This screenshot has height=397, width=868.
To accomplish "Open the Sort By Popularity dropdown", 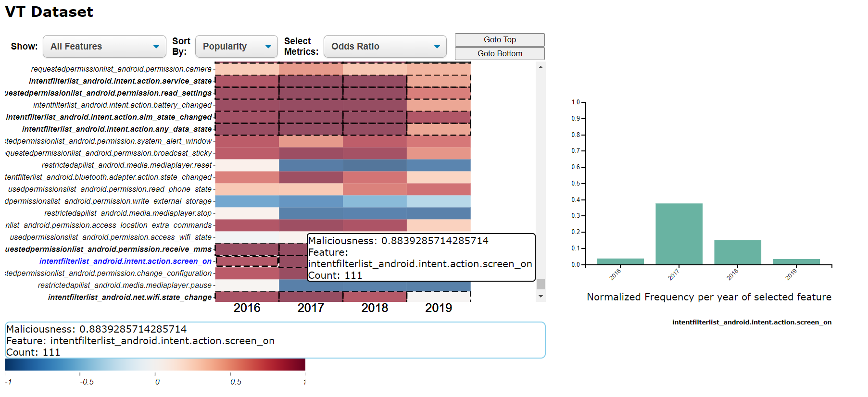I will 236,47.
